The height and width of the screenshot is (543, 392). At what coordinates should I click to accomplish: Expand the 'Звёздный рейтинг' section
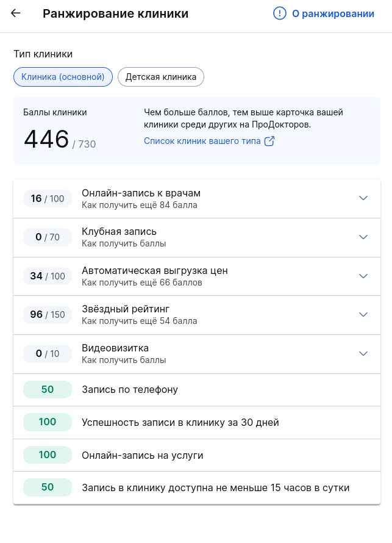coord(363,315)
